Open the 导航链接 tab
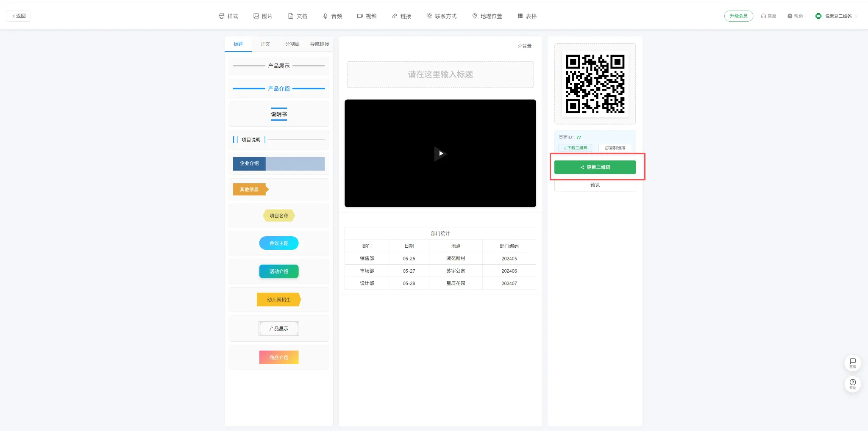The width and height of the screenshot is (868, 431). (x=320, y=44)
